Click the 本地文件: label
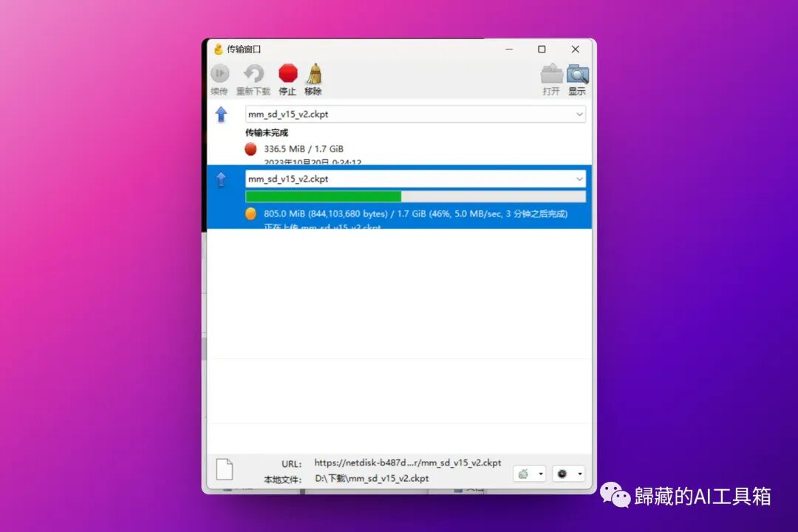This screenshot has height=532, width=798. click(x=283, y=480)
